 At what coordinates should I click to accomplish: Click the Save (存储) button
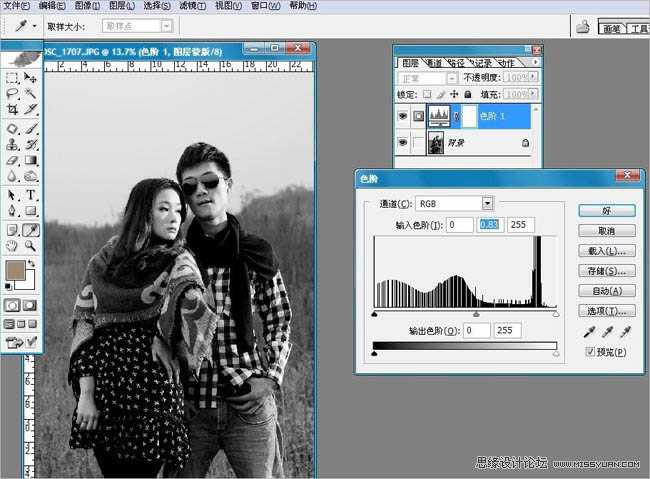coord(607,271)
